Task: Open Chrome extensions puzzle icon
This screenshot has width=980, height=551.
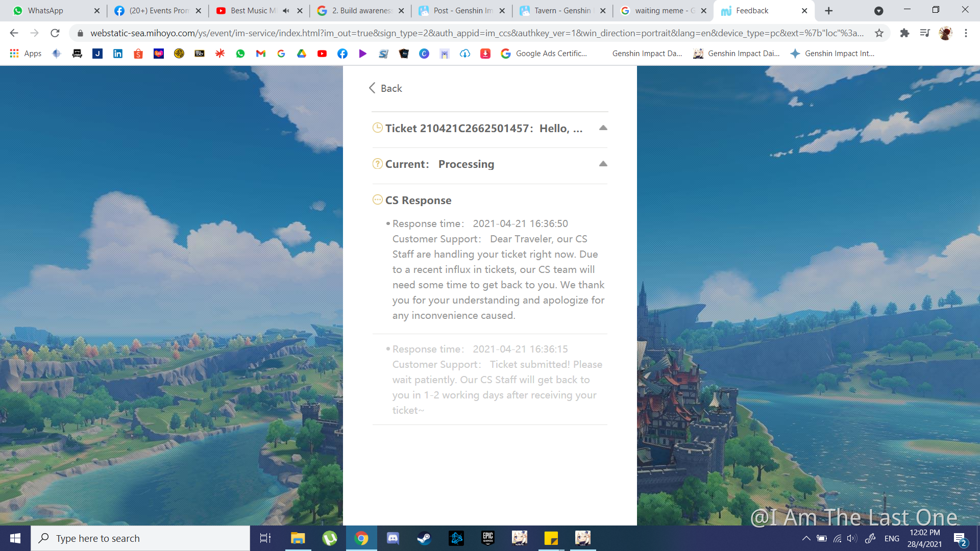Action: point(904,33)
